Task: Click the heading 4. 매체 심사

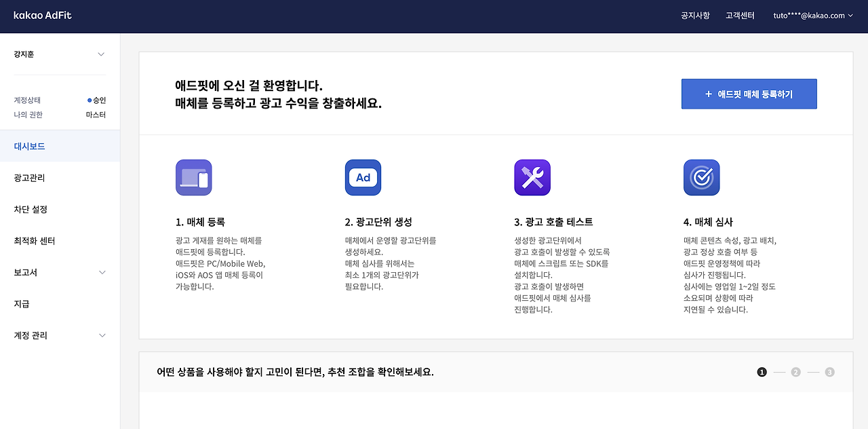Action: point(708,222)
